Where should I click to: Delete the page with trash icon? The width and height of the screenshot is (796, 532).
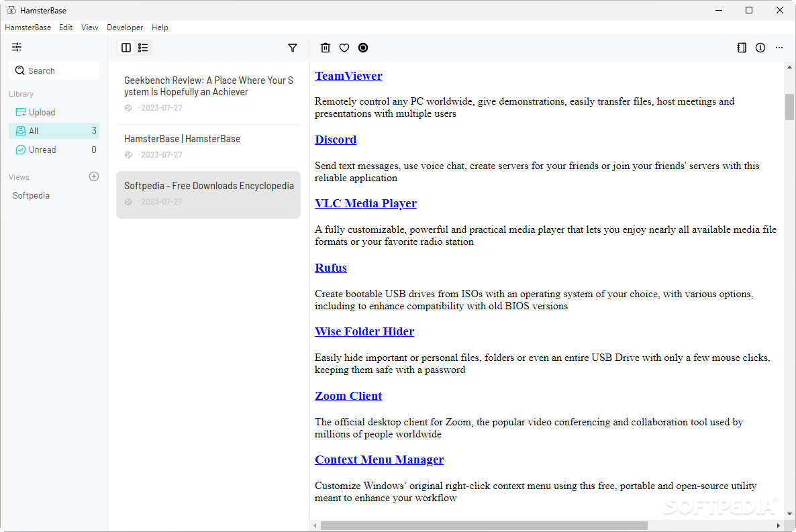(x=326, y=48)
